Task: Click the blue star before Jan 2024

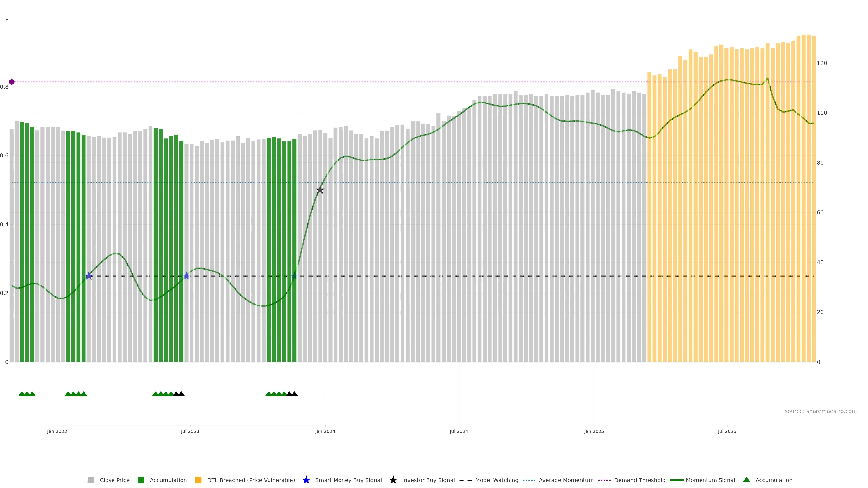Action: coord(295,276)
